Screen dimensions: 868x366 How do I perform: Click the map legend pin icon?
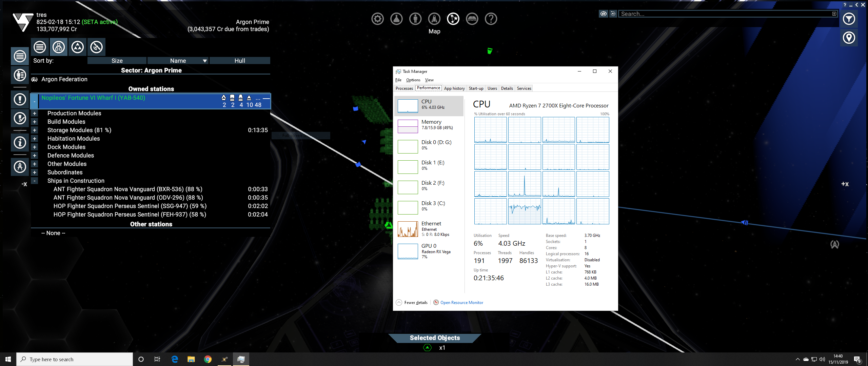tap(849, 38)
